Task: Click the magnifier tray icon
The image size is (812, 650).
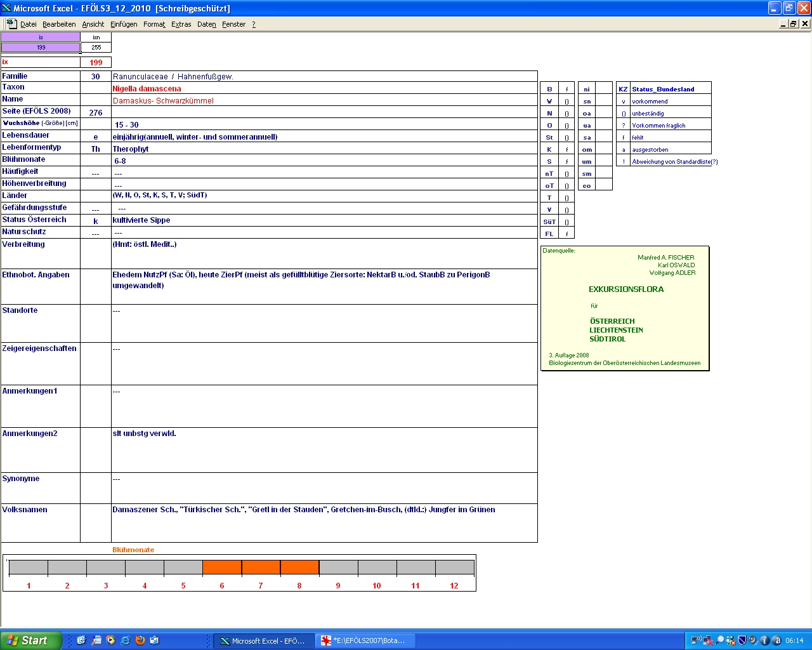Action: click(719, 640)
